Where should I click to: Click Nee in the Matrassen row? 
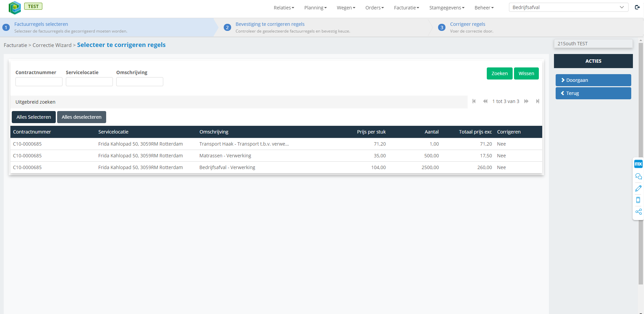pyautogui.click(x=502, y=156)
